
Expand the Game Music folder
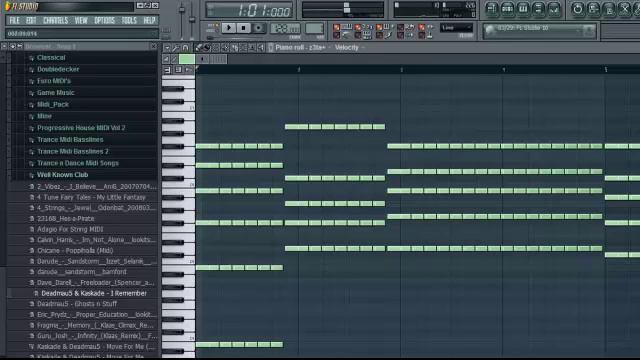pos(55,93)
